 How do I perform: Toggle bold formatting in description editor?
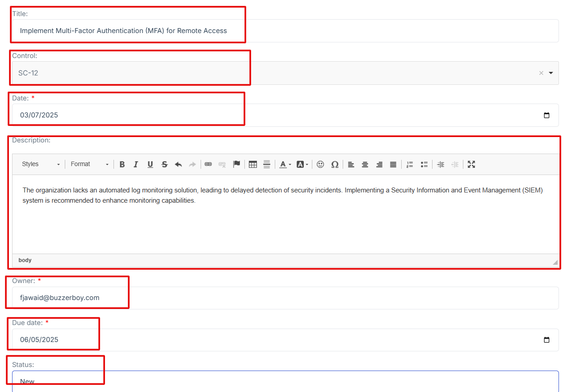[122, 164]
